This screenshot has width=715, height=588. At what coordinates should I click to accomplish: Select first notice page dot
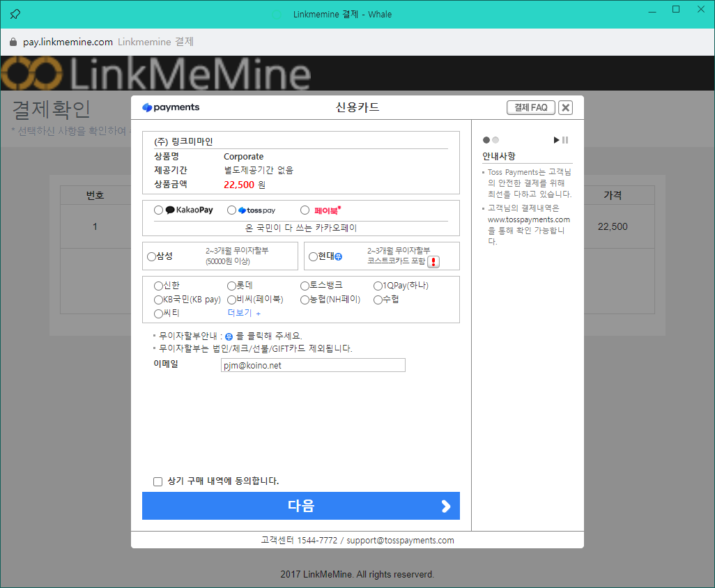[486, 140]
